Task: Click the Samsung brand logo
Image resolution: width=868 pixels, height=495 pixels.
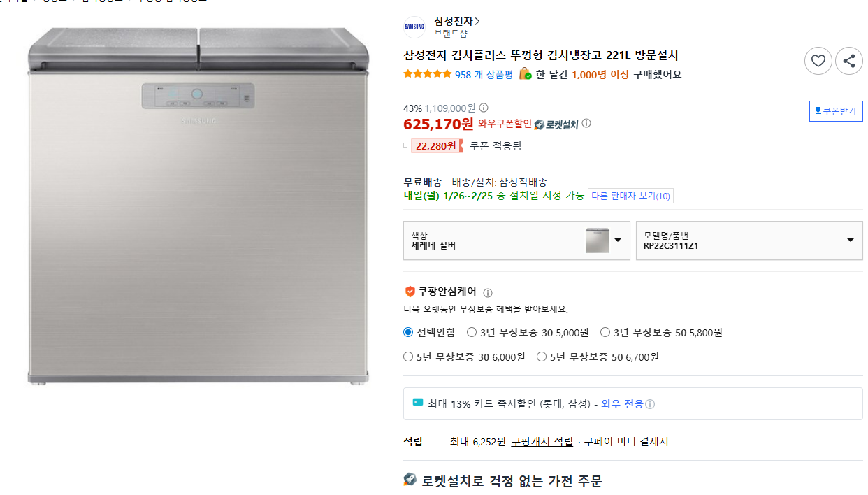Action: point(414,27)
